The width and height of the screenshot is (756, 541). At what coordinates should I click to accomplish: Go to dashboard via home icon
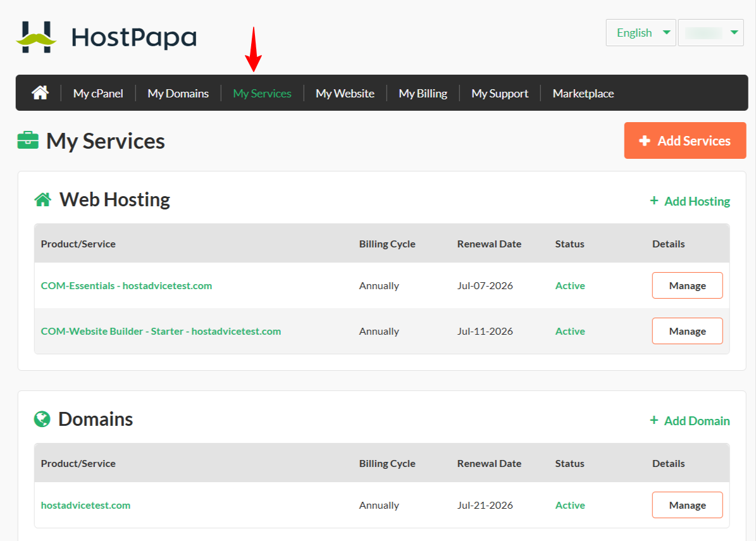(40, 92)
